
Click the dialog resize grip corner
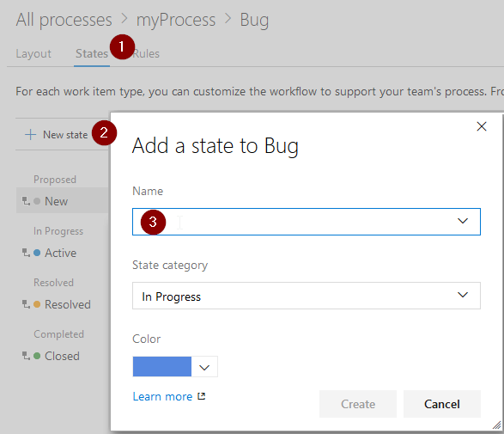pos(497,425)
